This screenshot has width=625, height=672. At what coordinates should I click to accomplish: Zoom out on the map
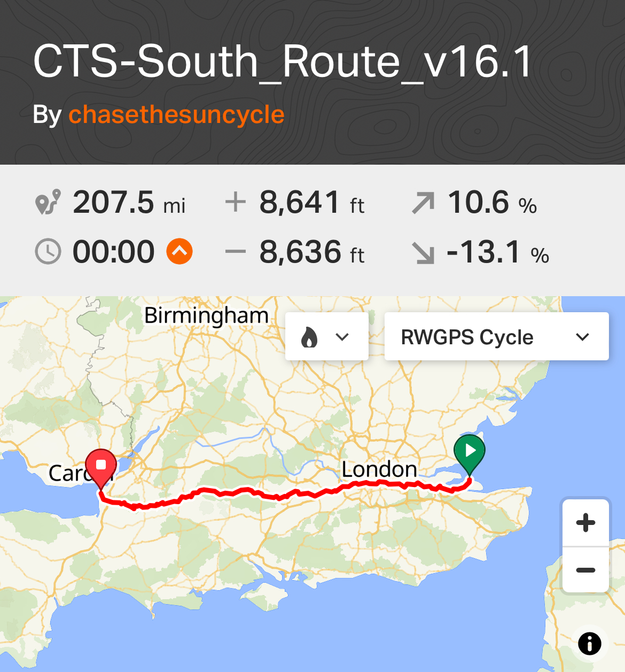click(x=585, y=570)
